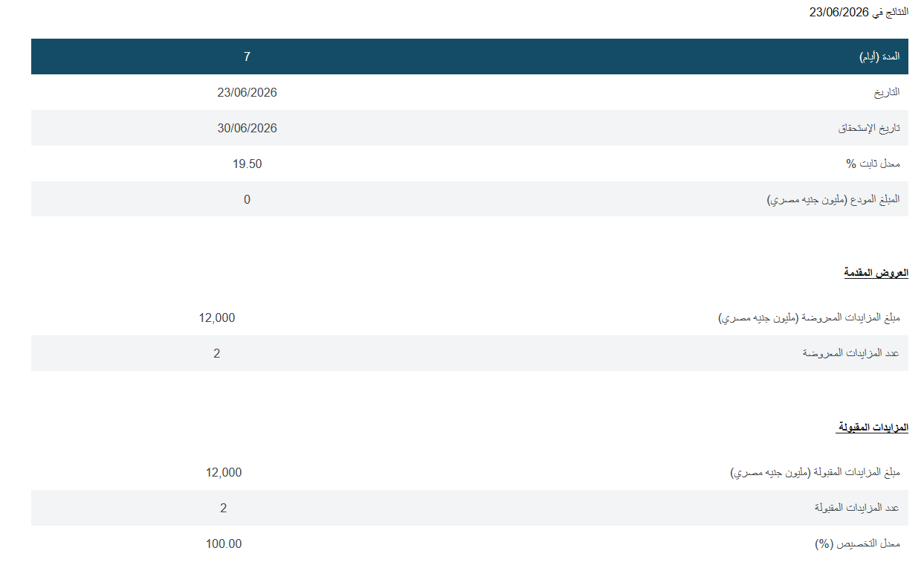Viewport: 924px width, 571px height.
Task: Click the duration value 7 in the header row
Action: [247, 57]
